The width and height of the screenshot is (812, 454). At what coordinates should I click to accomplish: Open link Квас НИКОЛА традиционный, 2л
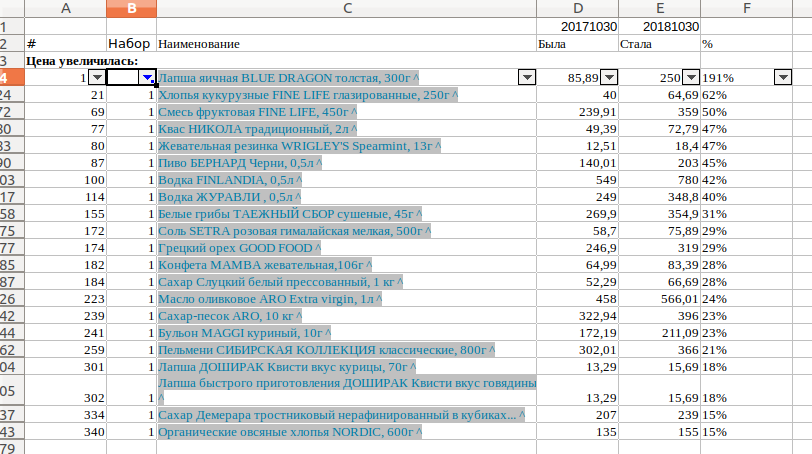[257, 129]
